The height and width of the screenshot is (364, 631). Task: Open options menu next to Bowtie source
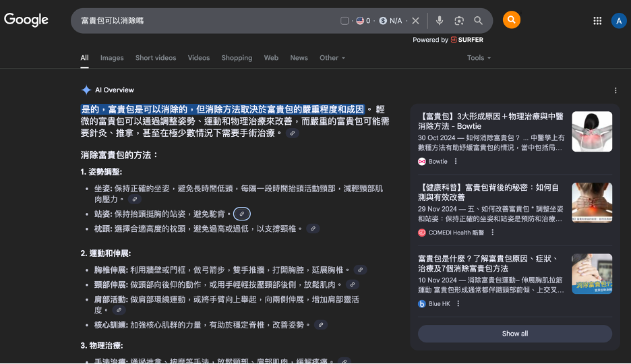pos(456,162)
